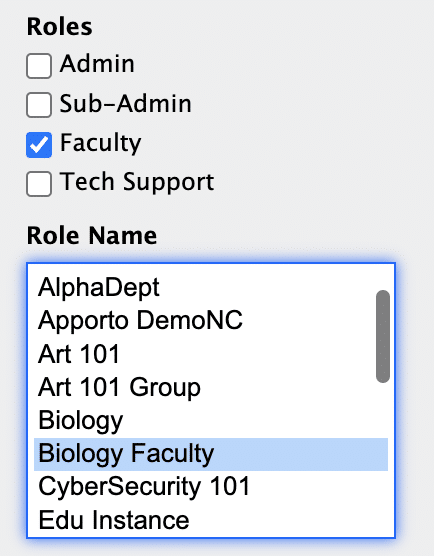Enable the Admin role checkbox
This screenshot has width=434, height=556.
point(39,66)
